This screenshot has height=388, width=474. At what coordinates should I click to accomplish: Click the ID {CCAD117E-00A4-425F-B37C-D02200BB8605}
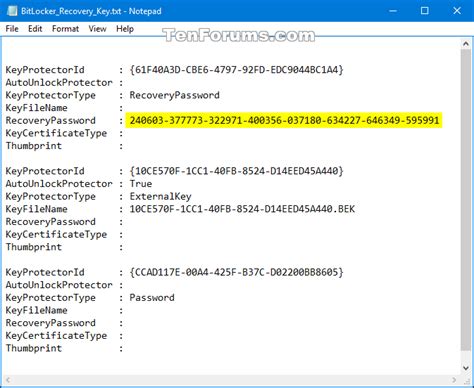pos(236,272)
